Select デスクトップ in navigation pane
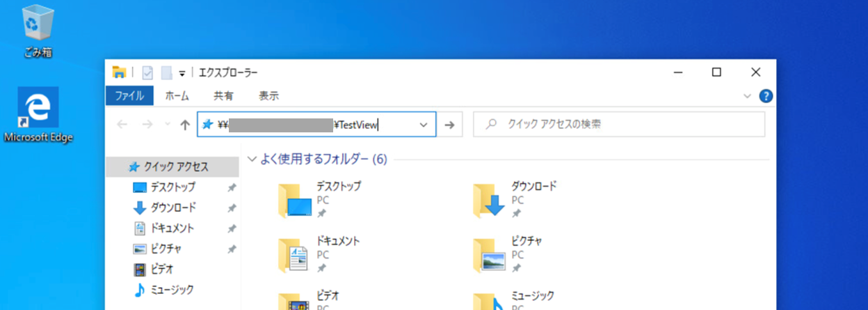This screenshot has width=868, height=310. (172, 187)
